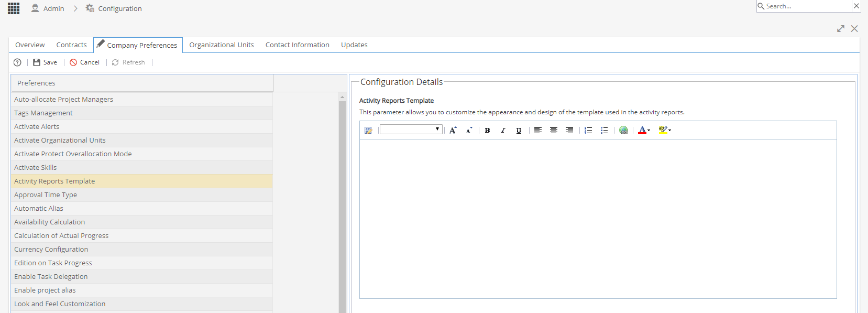The height and width of the screenshot is (313, 868).
Task: Center align the text
Action: (x=553, y=130)
